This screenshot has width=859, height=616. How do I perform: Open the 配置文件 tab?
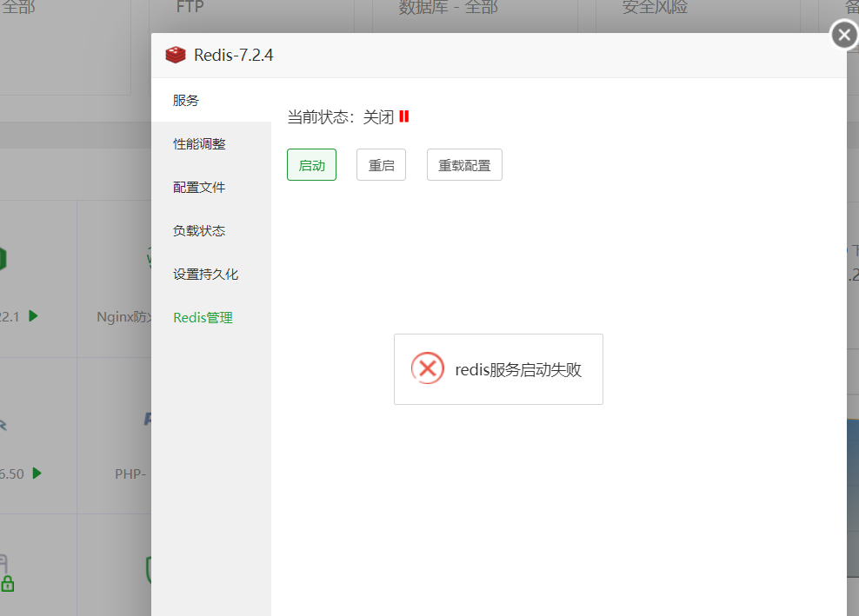pos(199,188)
